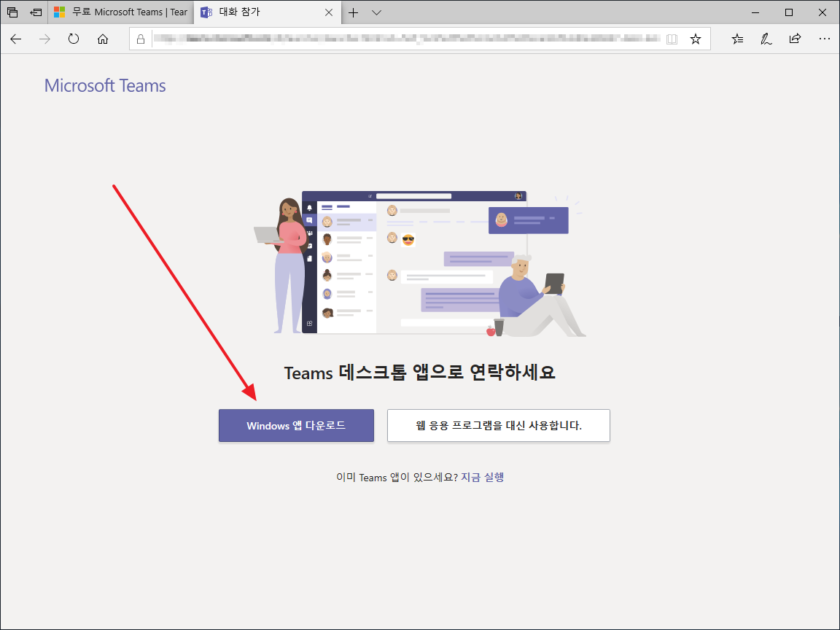Click the forward navigation arrow
The image size is (840, 630).
coord(44,39)
